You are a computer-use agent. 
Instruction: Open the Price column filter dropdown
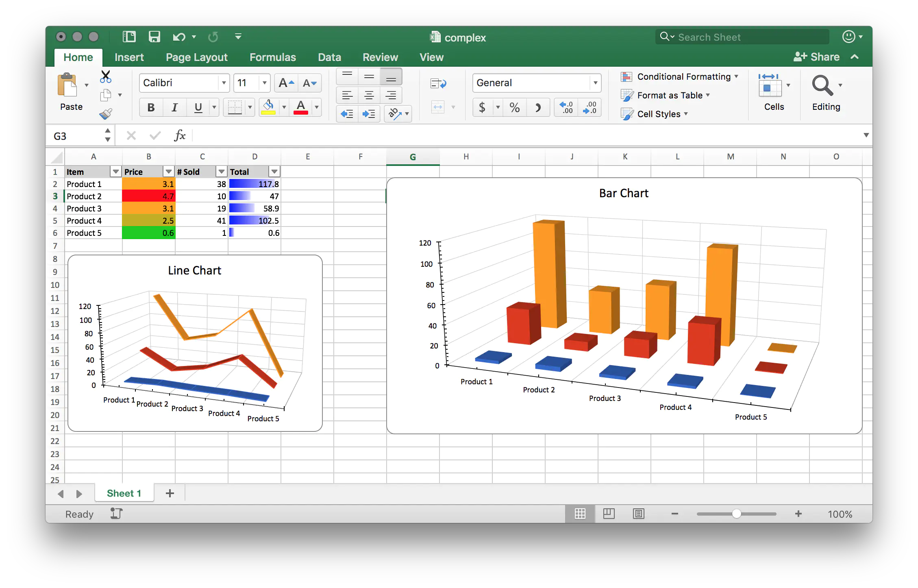tap(168, 172)
